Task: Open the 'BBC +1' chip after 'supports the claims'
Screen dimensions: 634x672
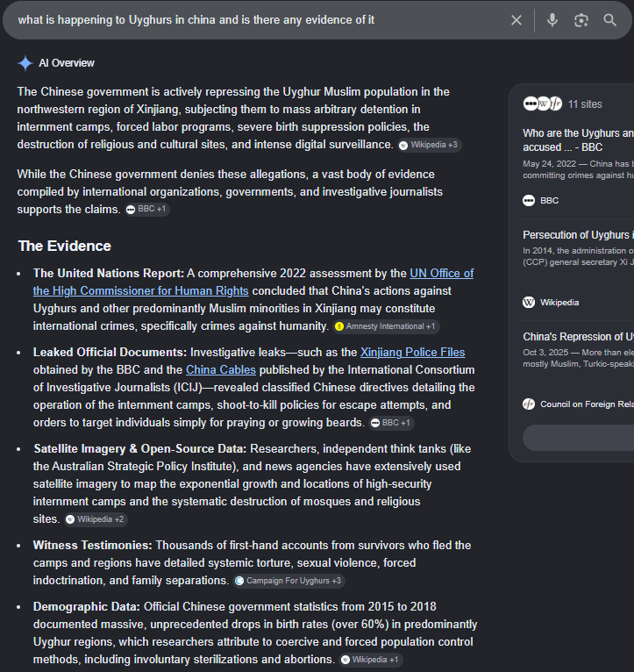Action: [147, 209]
